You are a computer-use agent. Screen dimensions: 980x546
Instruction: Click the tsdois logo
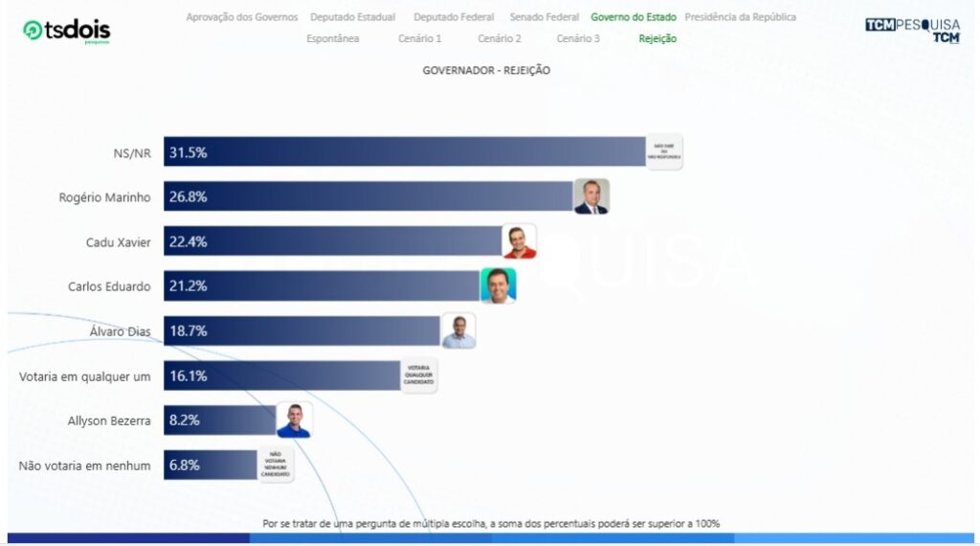click(66, 32)
